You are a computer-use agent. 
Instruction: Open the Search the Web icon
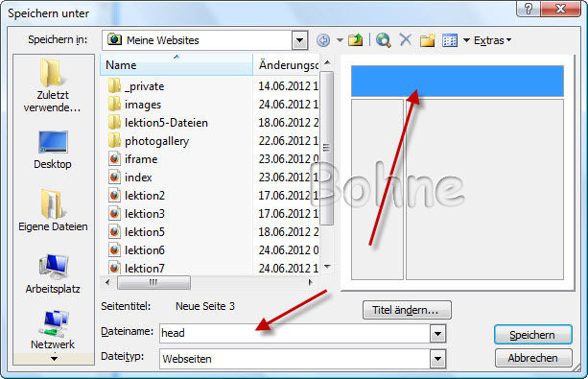(384, 39)
